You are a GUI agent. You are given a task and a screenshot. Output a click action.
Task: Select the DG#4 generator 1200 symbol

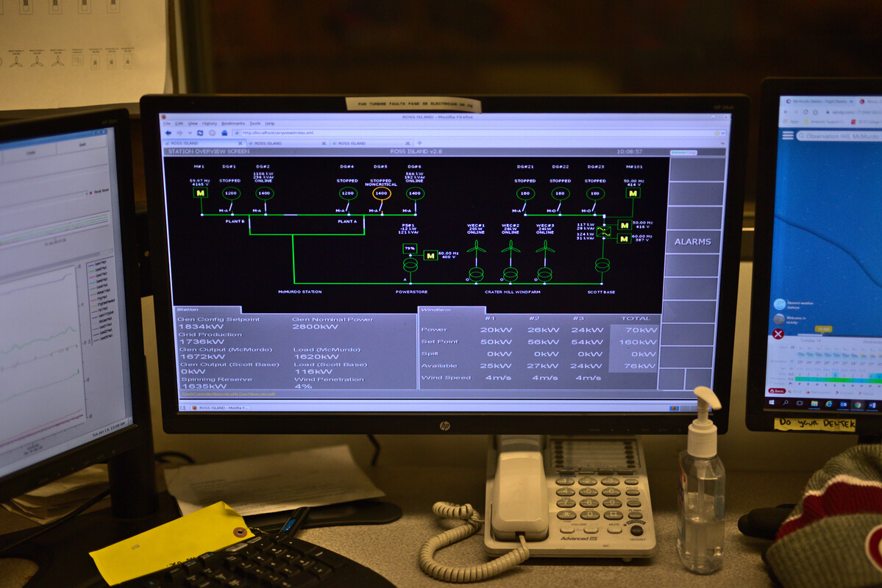pyautogui.click(x=348, y=193)
